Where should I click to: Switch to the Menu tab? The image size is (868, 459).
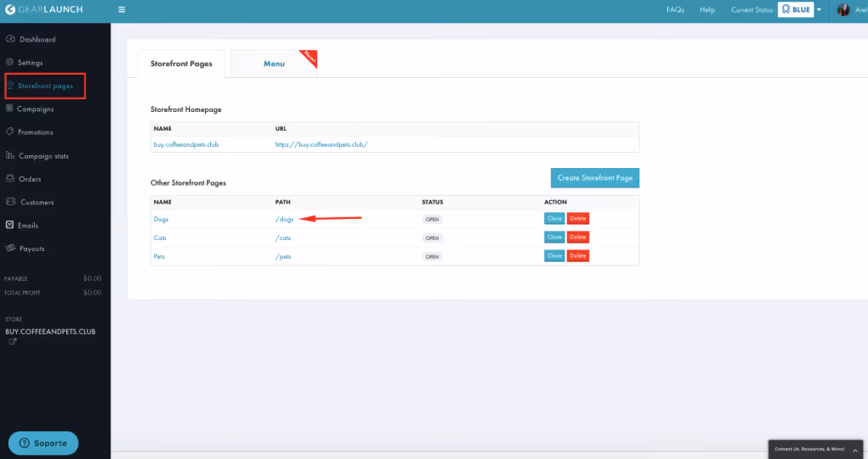[x=274, y=64]
